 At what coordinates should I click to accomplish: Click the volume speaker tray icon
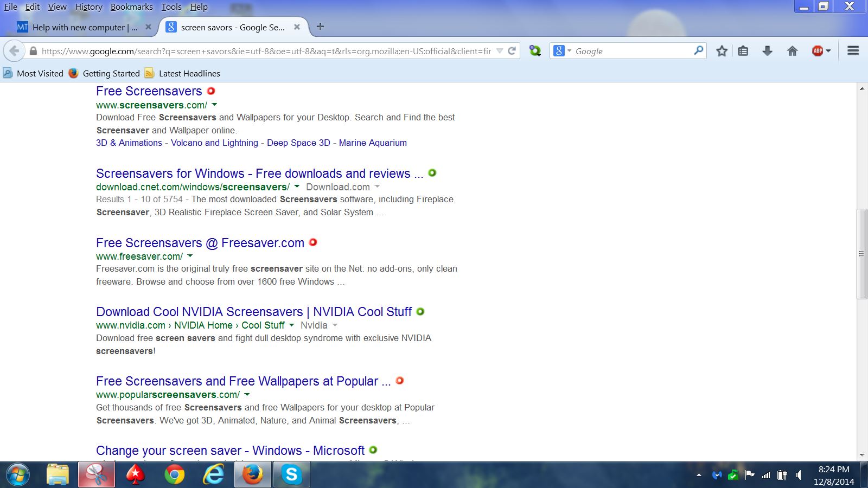799,476
